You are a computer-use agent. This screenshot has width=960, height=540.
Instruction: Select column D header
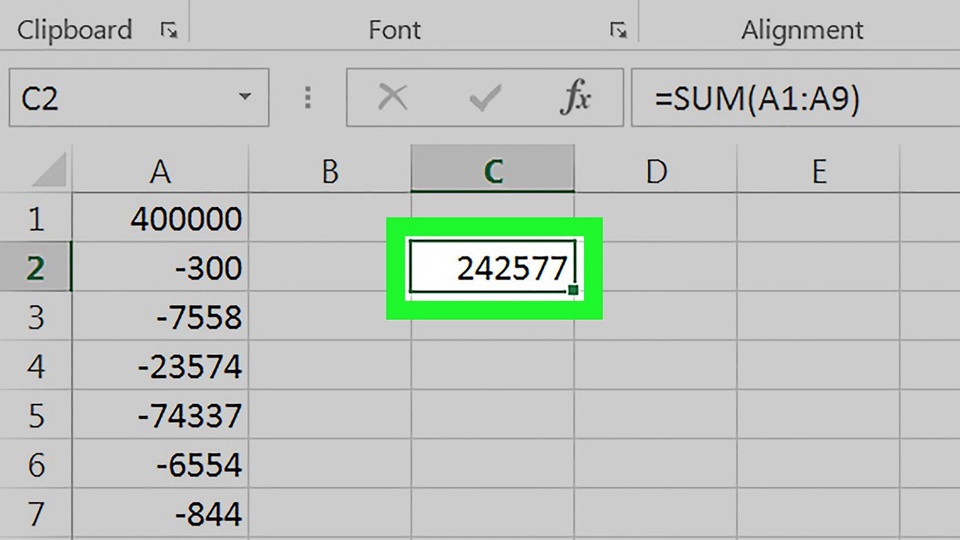tap(655, 172)
